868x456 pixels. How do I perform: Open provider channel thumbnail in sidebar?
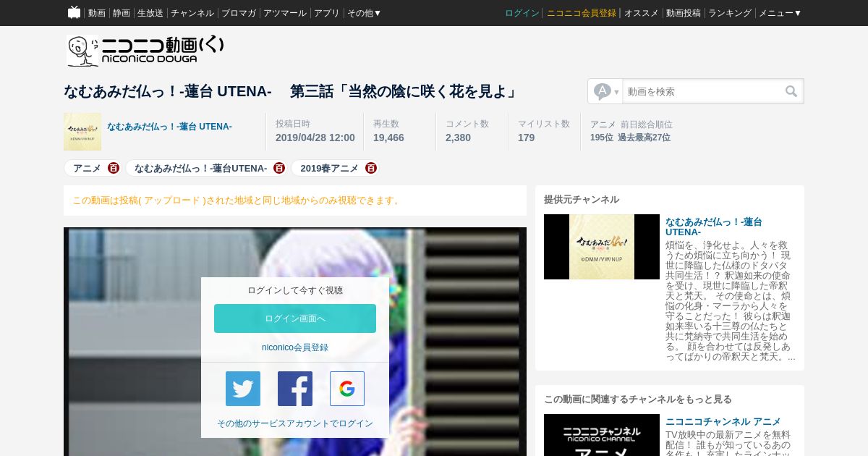pos(602,247)
